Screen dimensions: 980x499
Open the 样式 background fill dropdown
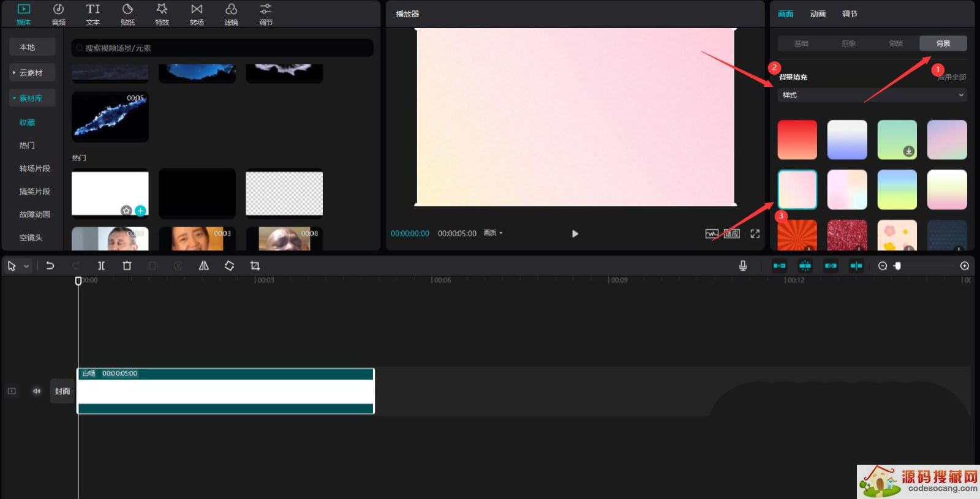(x=872, y=95)
